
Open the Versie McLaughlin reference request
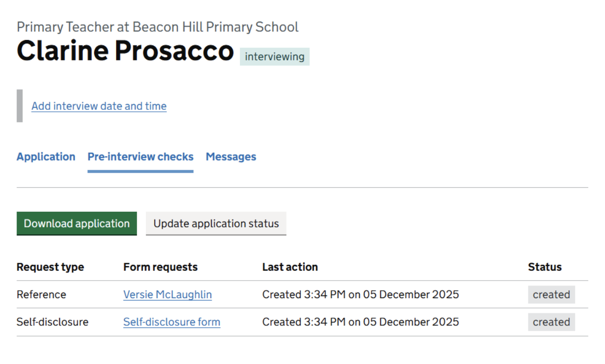click(167, 295)
